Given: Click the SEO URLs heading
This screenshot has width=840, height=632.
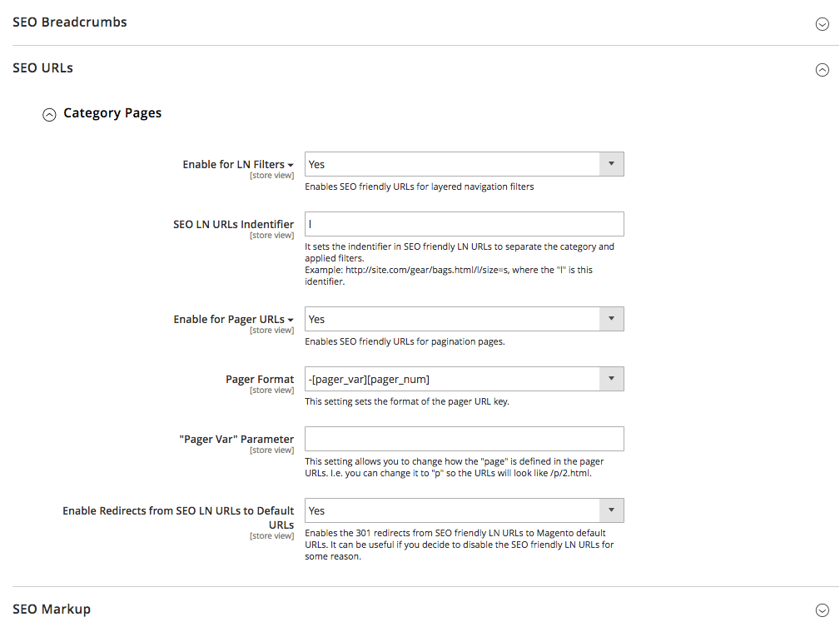Looking at the screenshot, I should pos(42,68).
